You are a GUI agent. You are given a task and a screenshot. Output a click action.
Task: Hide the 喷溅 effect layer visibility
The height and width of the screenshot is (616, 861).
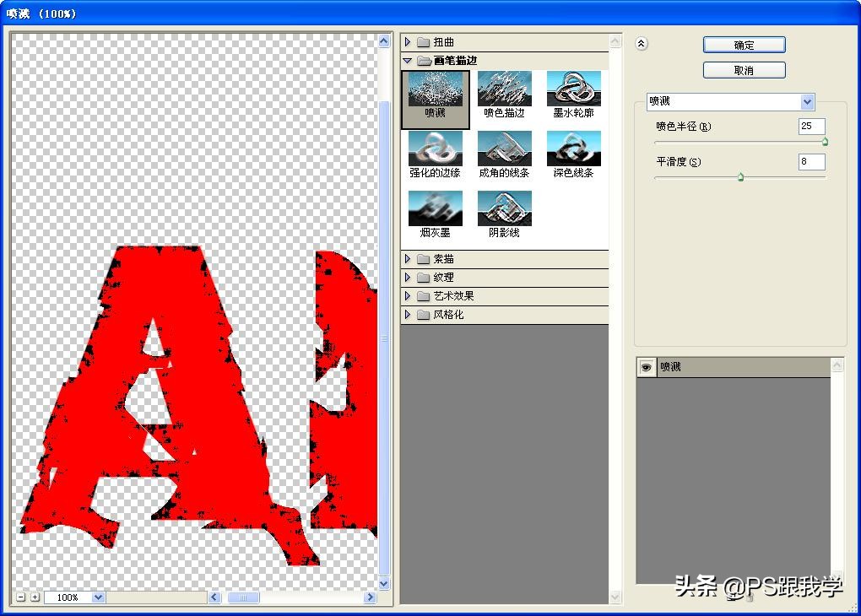[x=646, y=366]
